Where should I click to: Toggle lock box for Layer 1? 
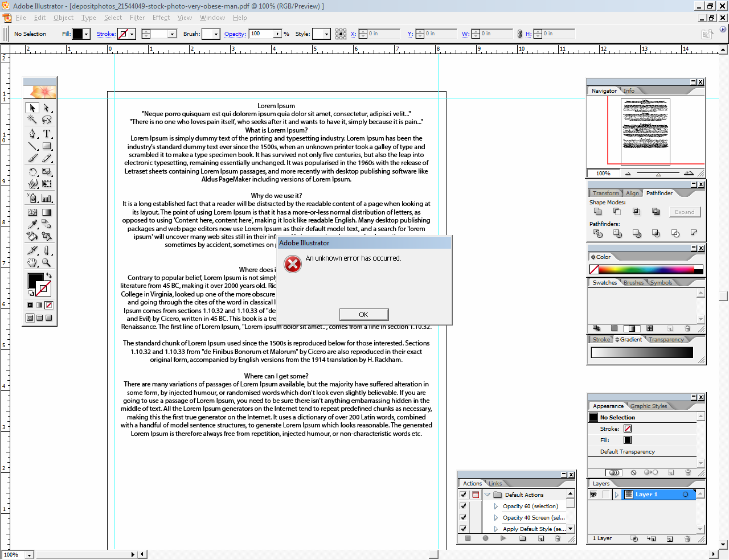(606, 495)
